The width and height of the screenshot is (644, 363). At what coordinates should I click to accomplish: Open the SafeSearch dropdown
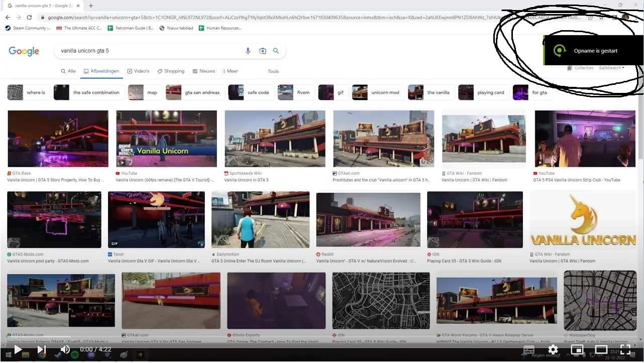pos(612,68)
